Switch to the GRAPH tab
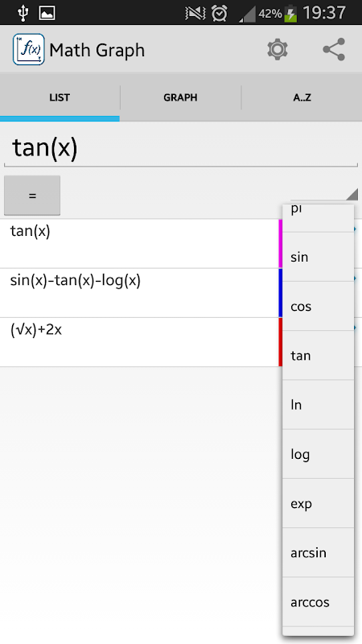The width and height of the screenshot is (362, 644). pos(180,97)
